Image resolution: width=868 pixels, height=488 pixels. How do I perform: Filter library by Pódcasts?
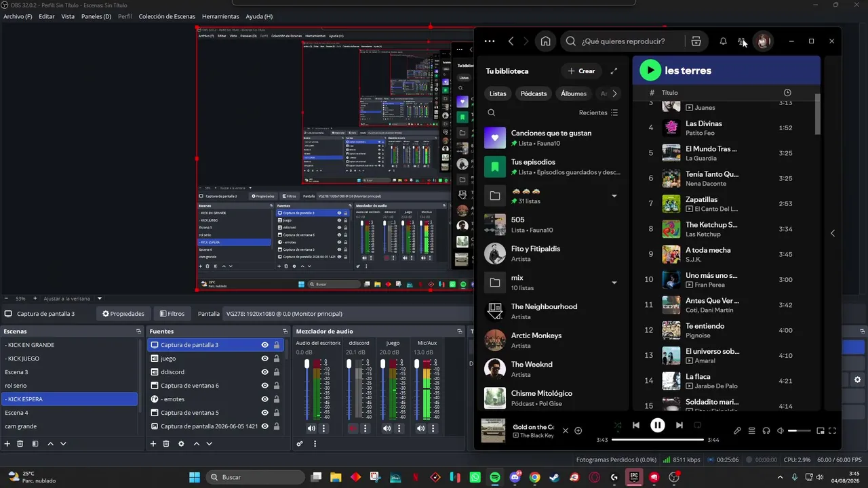[x=534, y=94]
